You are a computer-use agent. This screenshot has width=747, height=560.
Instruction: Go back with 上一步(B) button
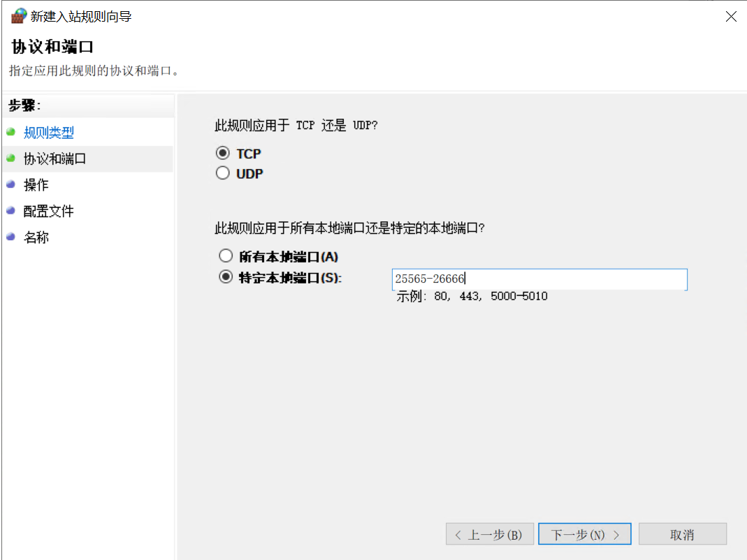tap(490, 534)
